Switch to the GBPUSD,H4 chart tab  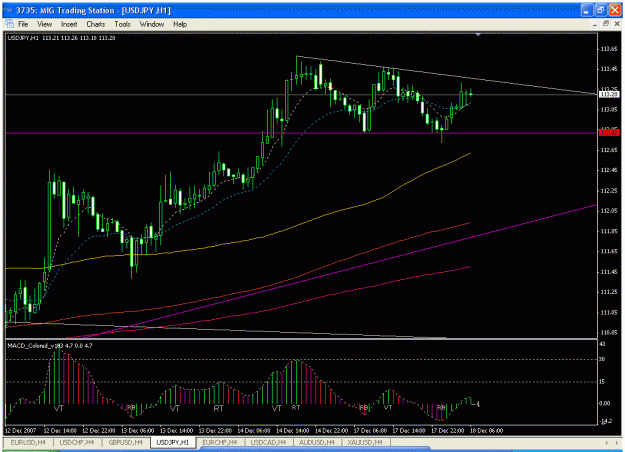coord(126,442)
